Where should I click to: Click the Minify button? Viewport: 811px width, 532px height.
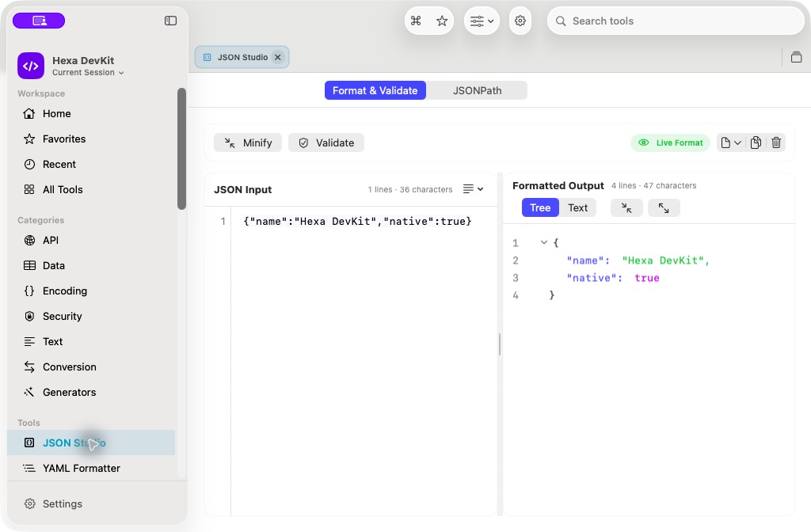point(248,142)
